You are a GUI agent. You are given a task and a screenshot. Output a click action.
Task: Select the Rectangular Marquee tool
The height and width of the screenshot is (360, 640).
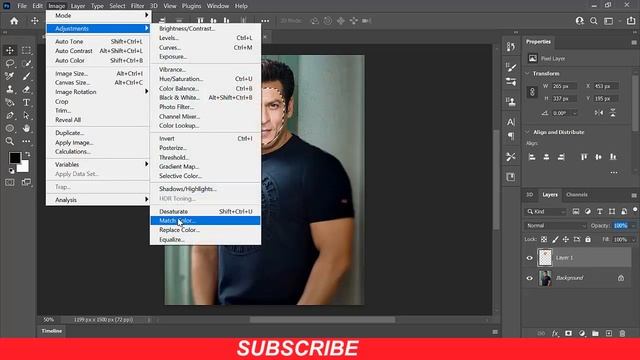pos(26,50)
